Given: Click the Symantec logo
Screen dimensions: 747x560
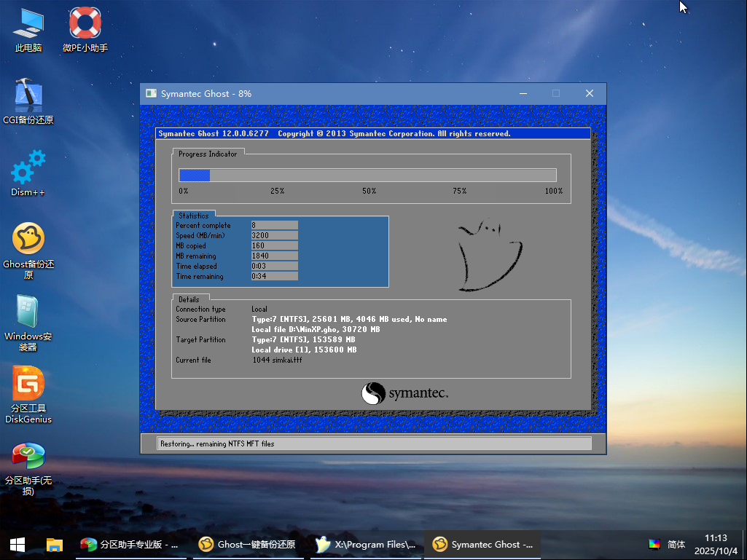Looking at the screenshot, I should (x=404, y=393).
